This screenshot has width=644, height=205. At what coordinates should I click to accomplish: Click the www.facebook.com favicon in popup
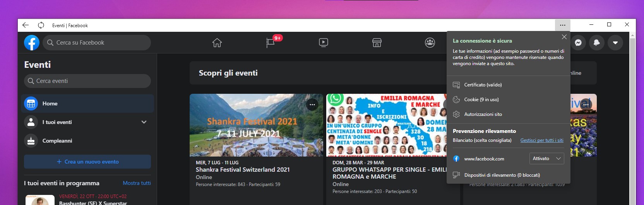click(x=456, y=158)
